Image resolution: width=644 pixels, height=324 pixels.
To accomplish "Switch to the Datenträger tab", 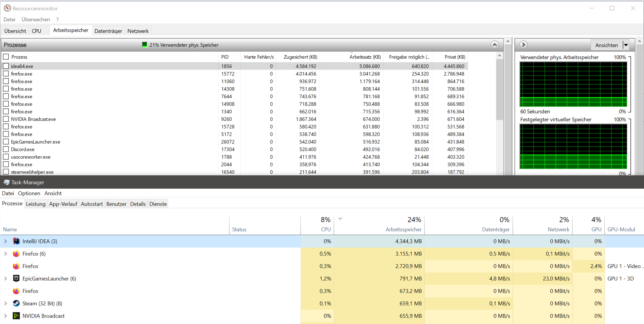I will [x=108, y=31].
